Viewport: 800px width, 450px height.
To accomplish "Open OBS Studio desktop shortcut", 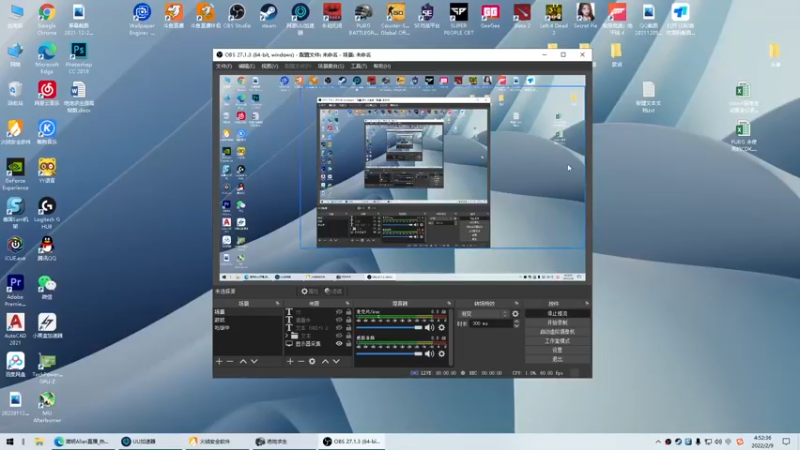I will (x=237, y=17).
